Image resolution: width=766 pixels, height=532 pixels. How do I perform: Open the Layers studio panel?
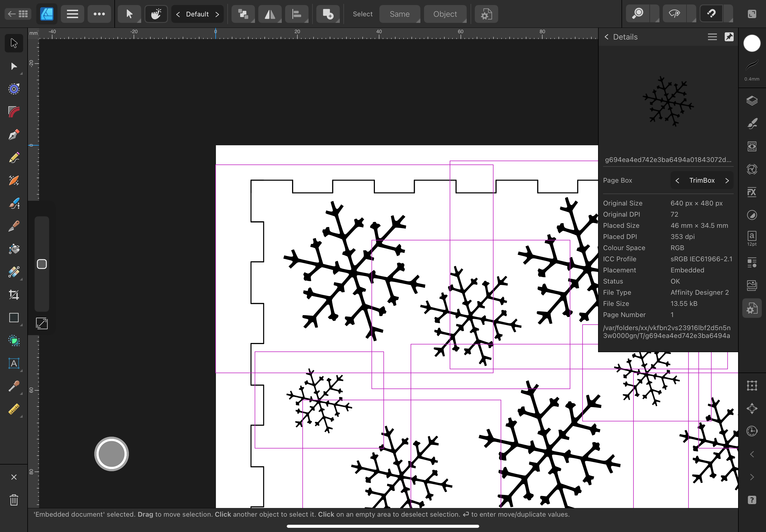(752, 101)
